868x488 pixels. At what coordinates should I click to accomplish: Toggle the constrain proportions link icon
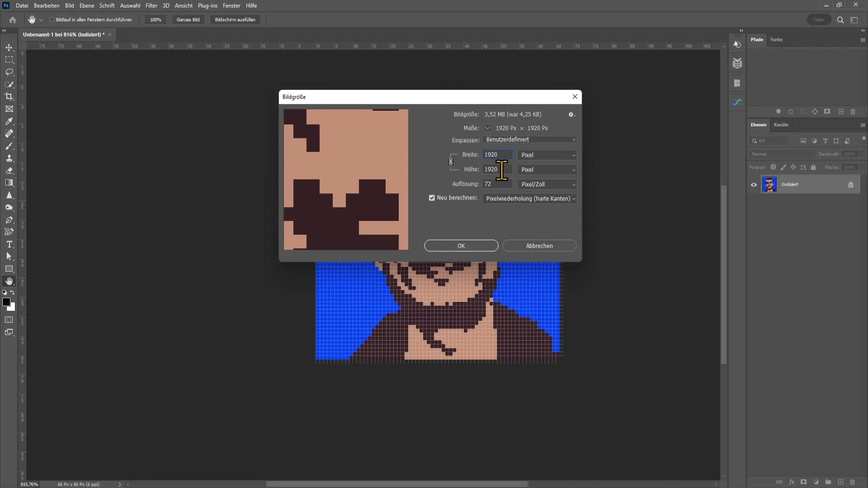[450, 162]
